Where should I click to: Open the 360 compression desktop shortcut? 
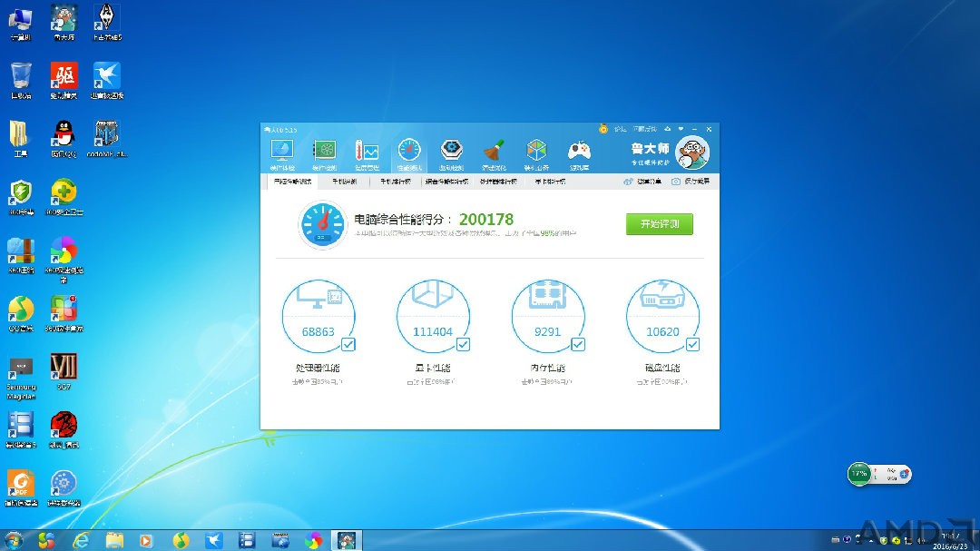click(x=21, y=256)
